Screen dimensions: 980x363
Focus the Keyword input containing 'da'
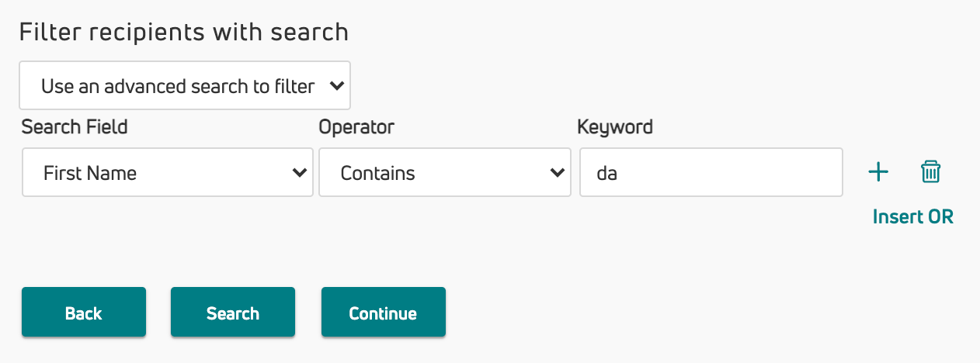click(x=711, y=172)
